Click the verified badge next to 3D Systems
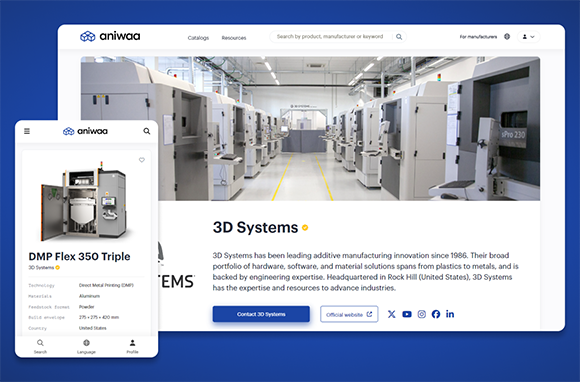Image resolution: width=580 pixels, height=382 pixels. point(305,228)
